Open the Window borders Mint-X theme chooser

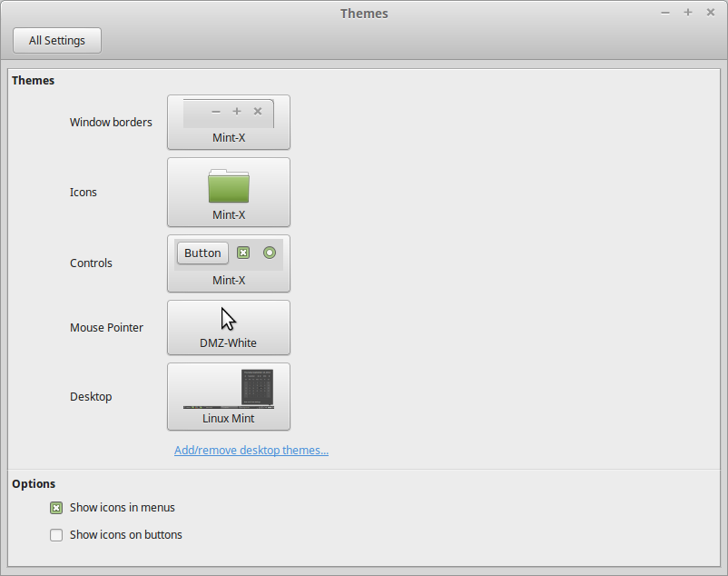pyautogui.click(x=229, y=122)
